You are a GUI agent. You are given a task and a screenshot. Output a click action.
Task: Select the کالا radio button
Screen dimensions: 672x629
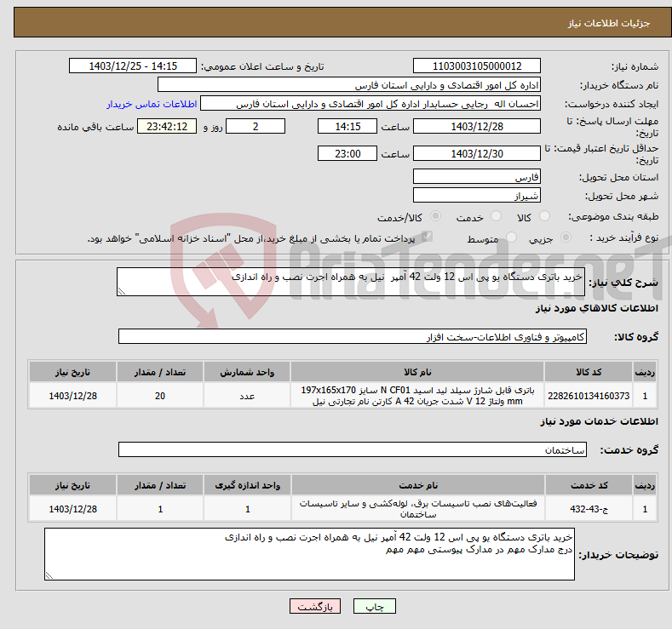pyautogui.click(x=544, y=216)
